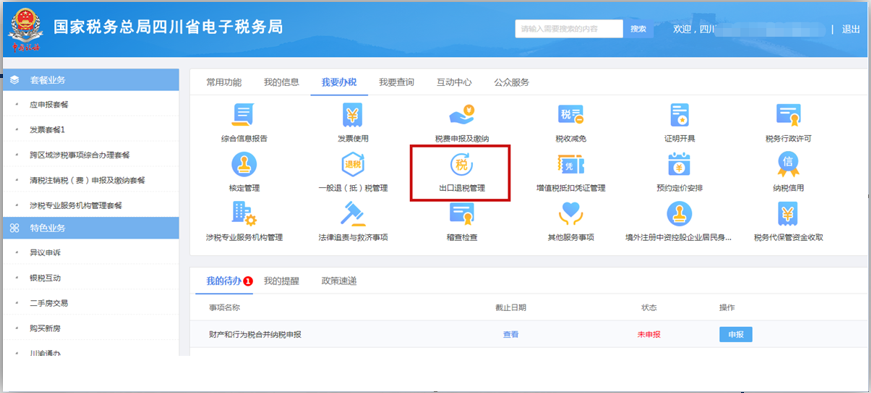This screenshot has width=871, height=393.
Task: Switch to 我要查询 tab
Action: coord(397,82)
